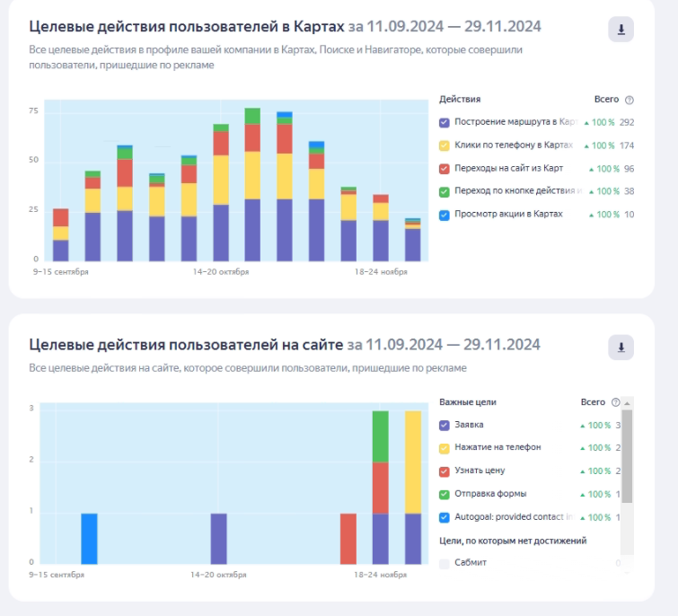Toggle the Нажатие на телефон goal
Viewport: 678px width, 616px height.
(x=445, y=447)
